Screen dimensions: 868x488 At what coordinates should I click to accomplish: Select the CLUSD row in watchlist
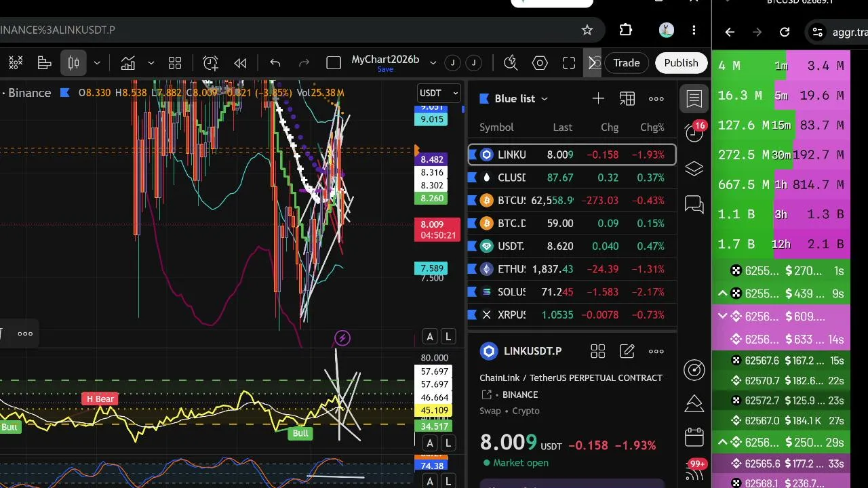572,178
